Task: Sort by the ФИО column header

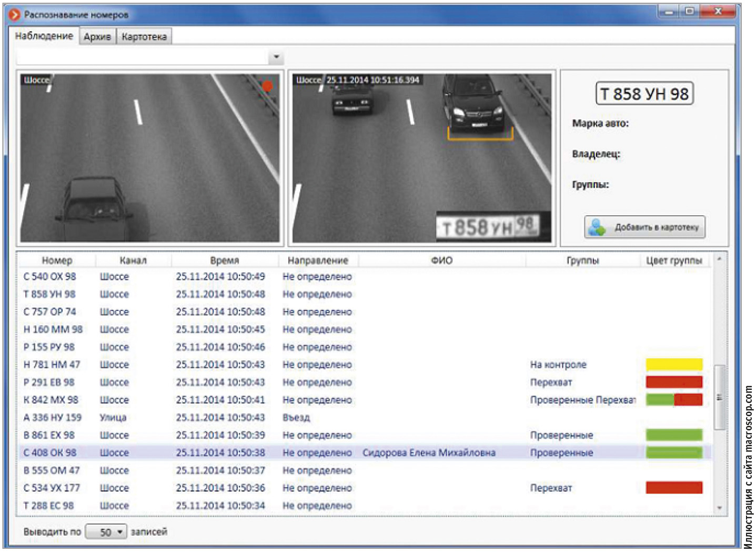Action: tap(442, 260)
